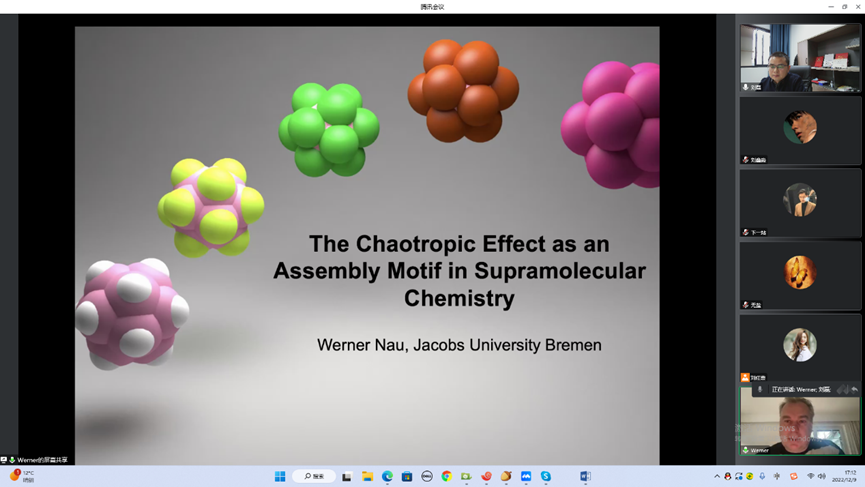This screenshot has width=865, height=487.
Task: Open the clock and date flyout
Action: pyautogui.click(x=850, y=477)
